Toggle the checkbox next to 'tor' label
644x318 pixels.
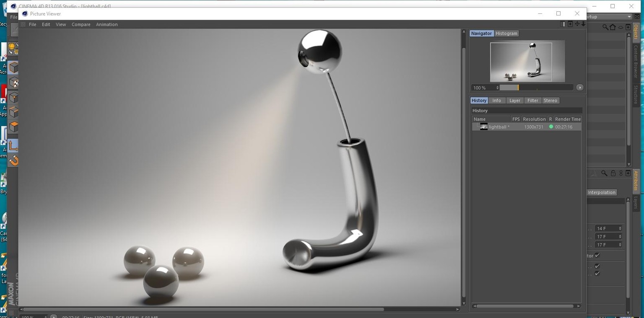597,255
